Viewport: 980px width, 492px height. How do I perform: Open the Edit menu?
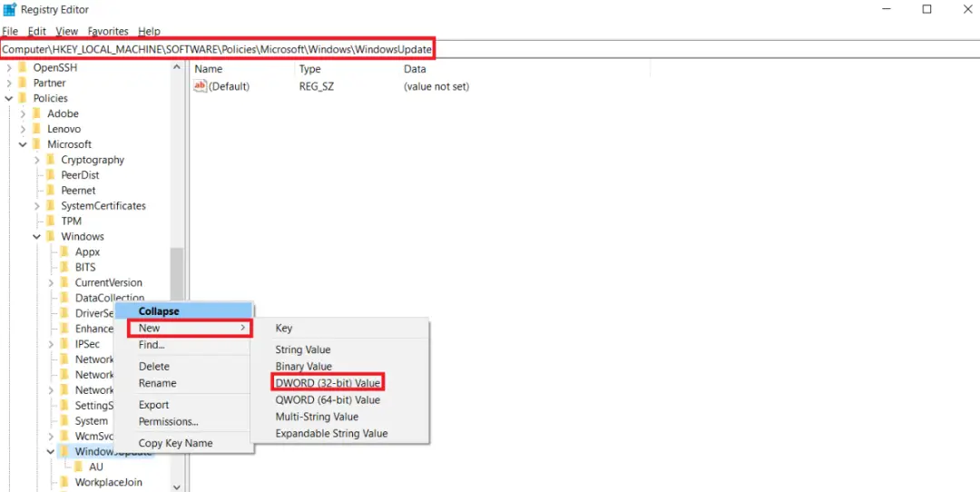(37, 31)
